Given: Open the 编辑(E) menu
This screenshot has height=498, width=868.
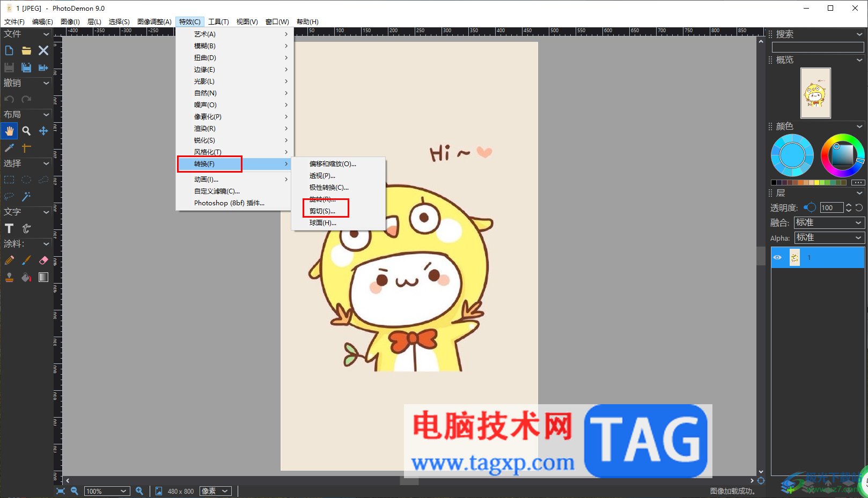Looking at the screenshot, I should (42, 22).
